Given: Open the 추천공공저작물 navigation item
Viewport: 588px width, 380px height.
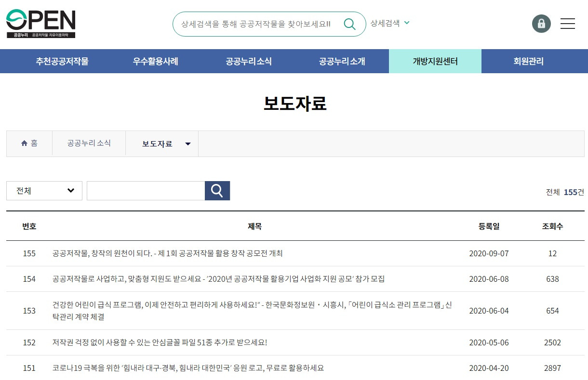Looking at the screenshot, I should [x=62, y=61].
